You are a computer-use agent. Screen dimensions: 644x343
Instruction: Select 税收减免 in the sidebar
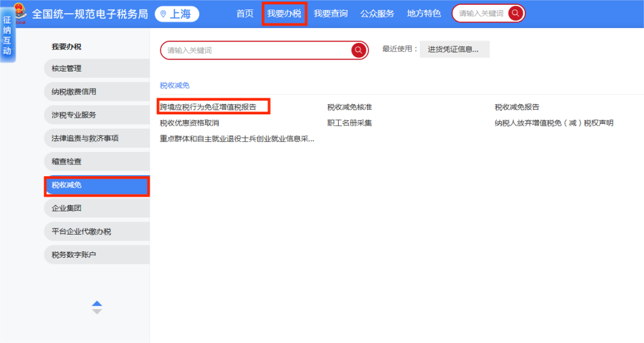[x=97, y=186]
